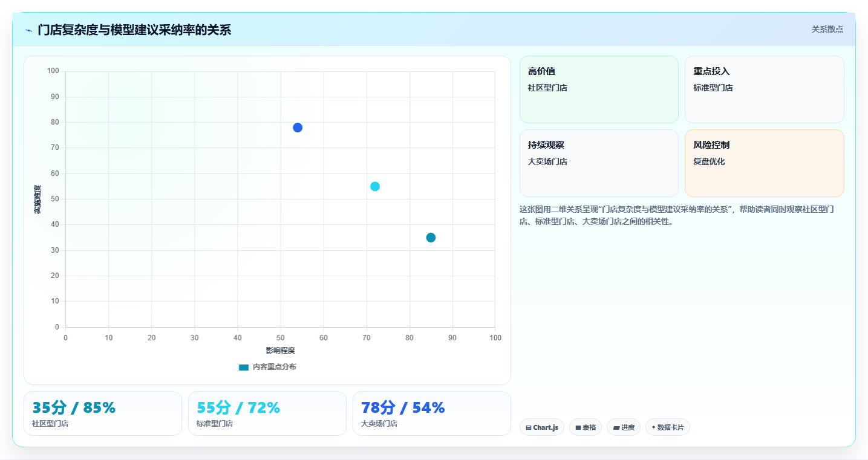Click the 实施难度 y-axis title
868x460 pixels.
pos(38,199)
